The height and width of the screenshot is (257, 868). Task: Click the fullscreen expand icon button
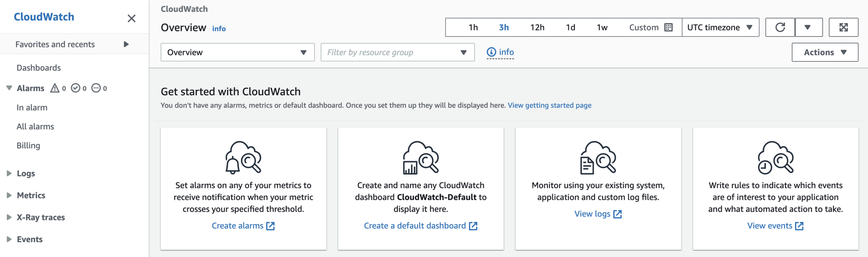click(x=843, y=27)
